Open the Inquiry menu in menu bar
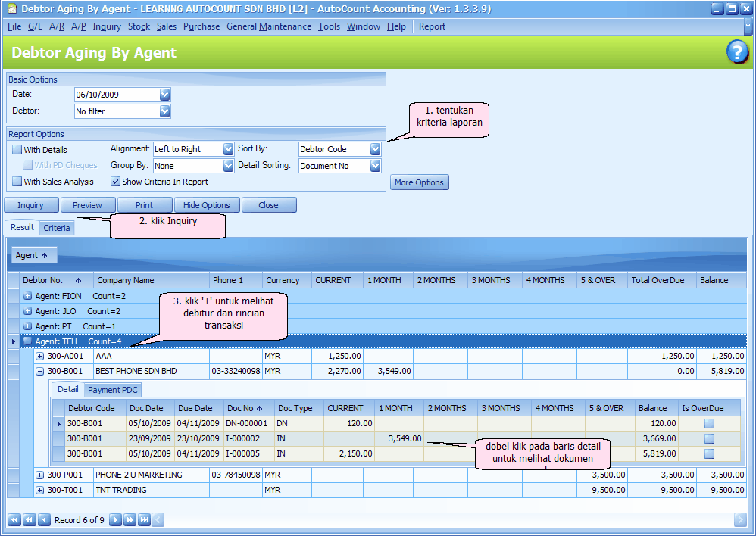The image size is (756, 536). [107, 26]
